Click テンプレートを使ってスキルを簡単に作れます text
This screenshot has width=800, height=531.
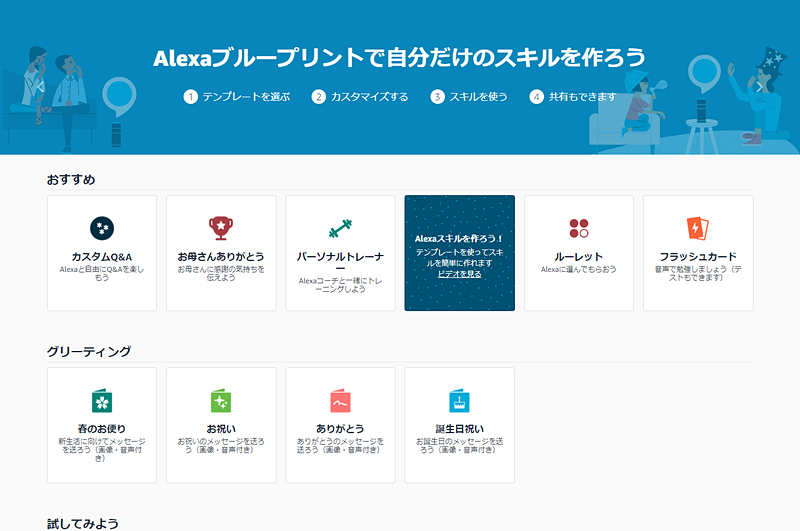(x=460, y=258)
